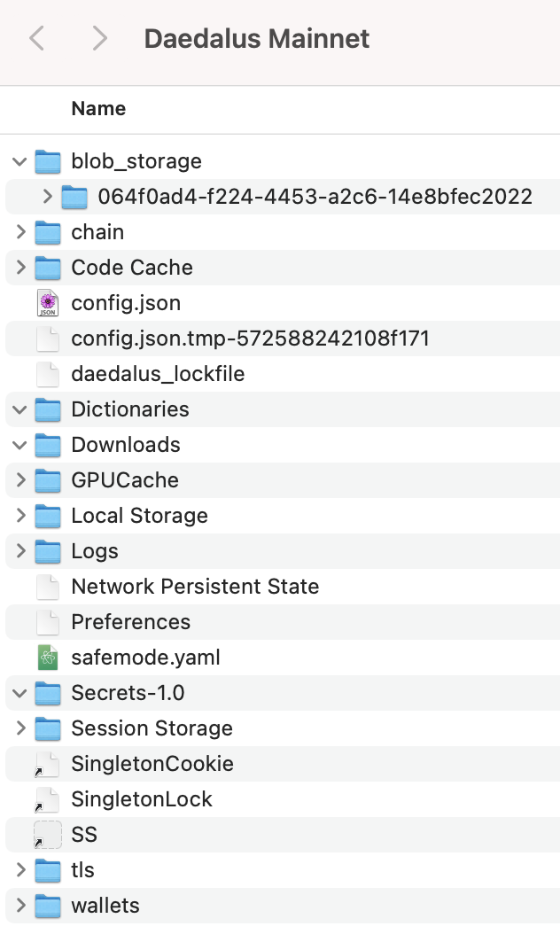Expand the Local Storage folder
This screenshot has width=560, height=934.
pos(20,516)
